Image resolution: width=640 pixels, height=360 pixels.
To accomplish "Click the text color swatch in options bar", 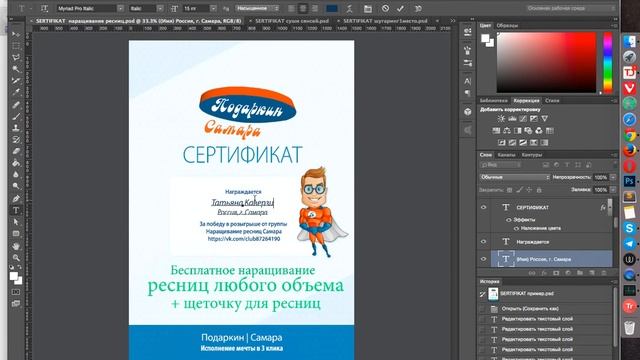I will [x=332, y=8].
